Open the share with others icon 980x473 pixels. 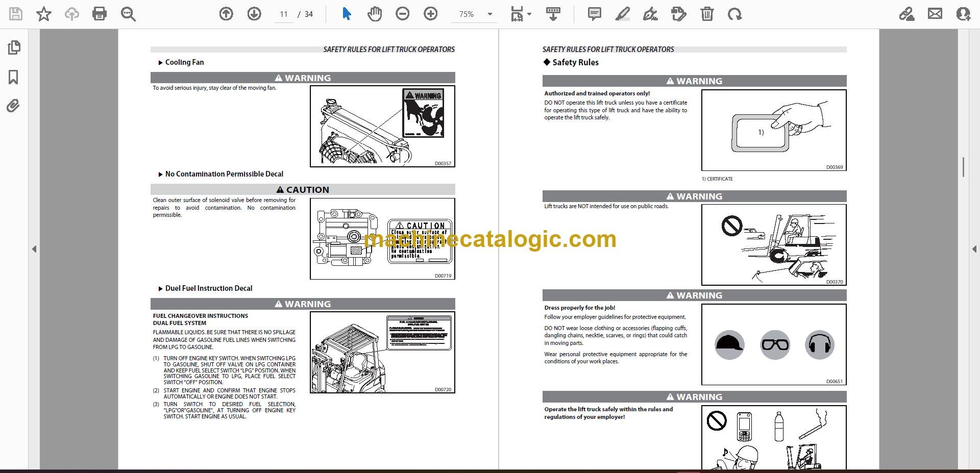point(963,14)
